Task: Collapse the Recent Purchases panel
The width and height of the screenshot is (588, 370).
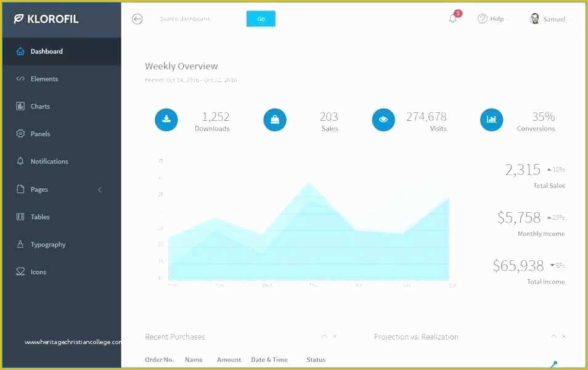Action: 324,337
